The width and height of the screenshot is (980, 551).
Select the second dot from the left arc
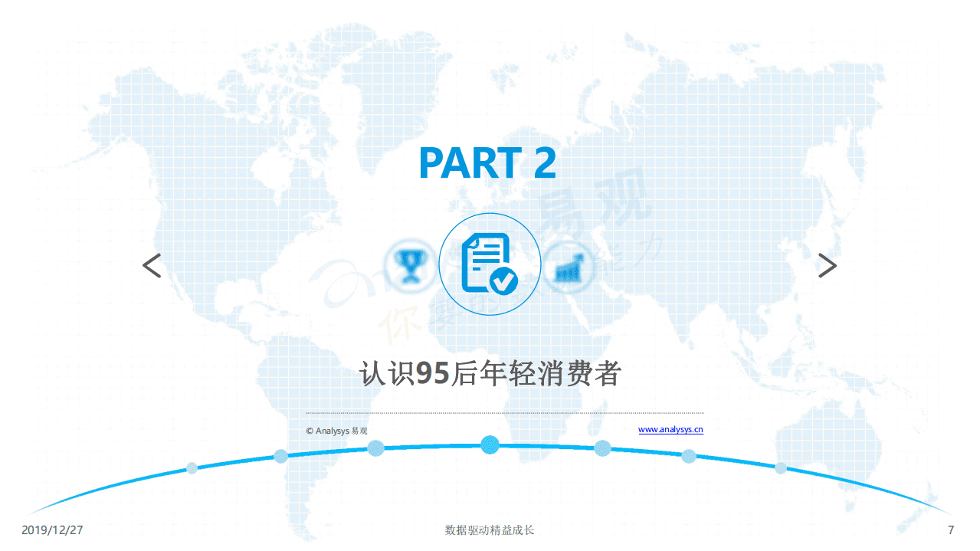[279, 457]
